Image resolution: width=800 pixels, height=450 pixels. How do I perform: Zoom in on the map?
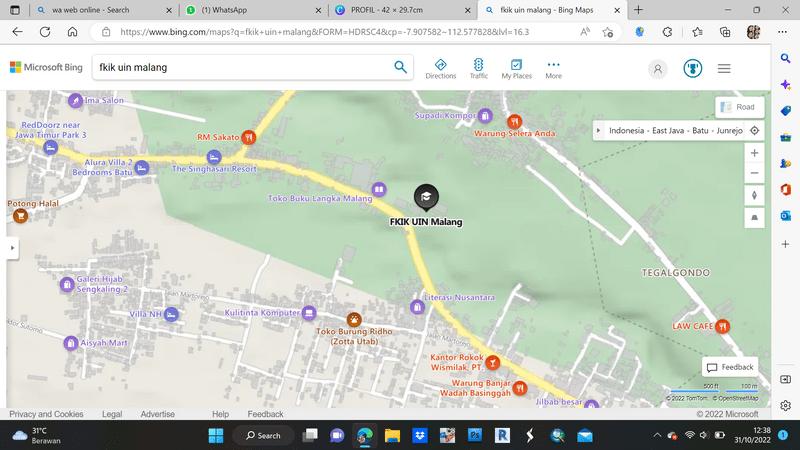click(754, 153)
